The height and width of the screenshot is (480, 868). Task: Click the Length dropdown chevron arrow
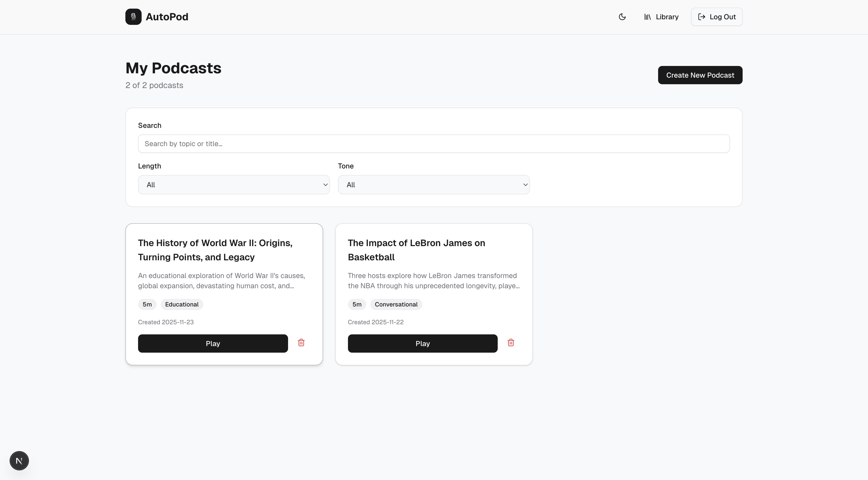tap(325, 185)
